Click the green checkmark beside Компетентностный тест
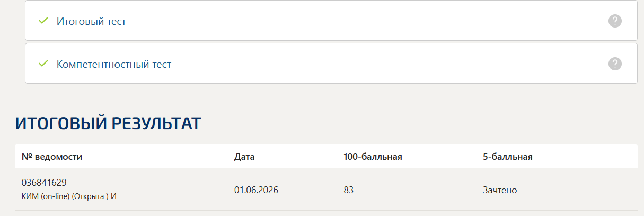The width and height of the screenshot is (644, 216). [x=43, y=64]
